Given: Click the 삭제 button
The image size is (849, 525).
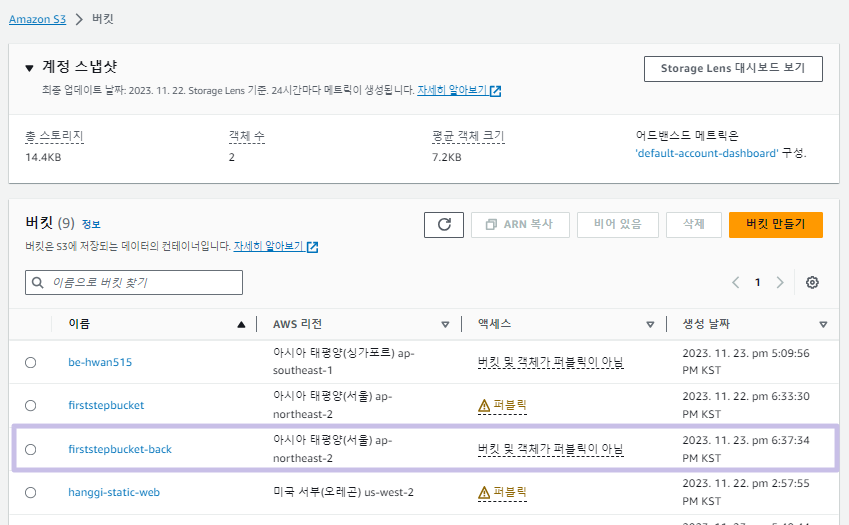Looking at the screenshot, I should click(694, 225).
